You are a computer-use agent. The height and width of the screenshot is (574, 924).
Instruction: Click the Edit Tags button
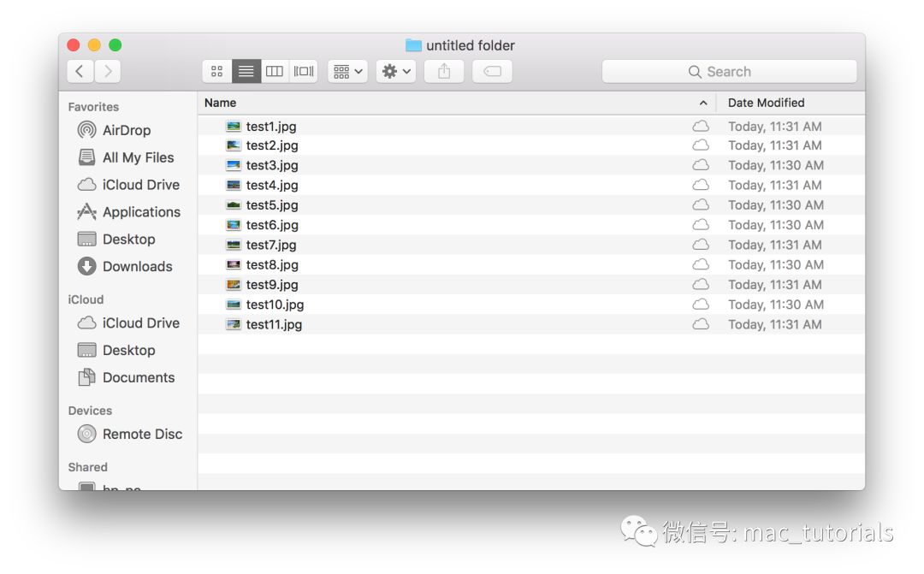click(x=492, y=72)
